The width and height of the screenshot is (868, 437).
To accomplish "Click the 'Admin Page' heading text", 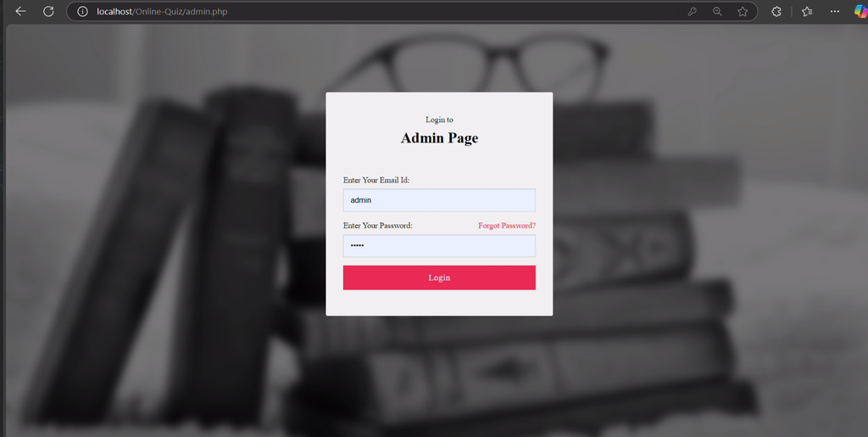I will tap(439, 138).
